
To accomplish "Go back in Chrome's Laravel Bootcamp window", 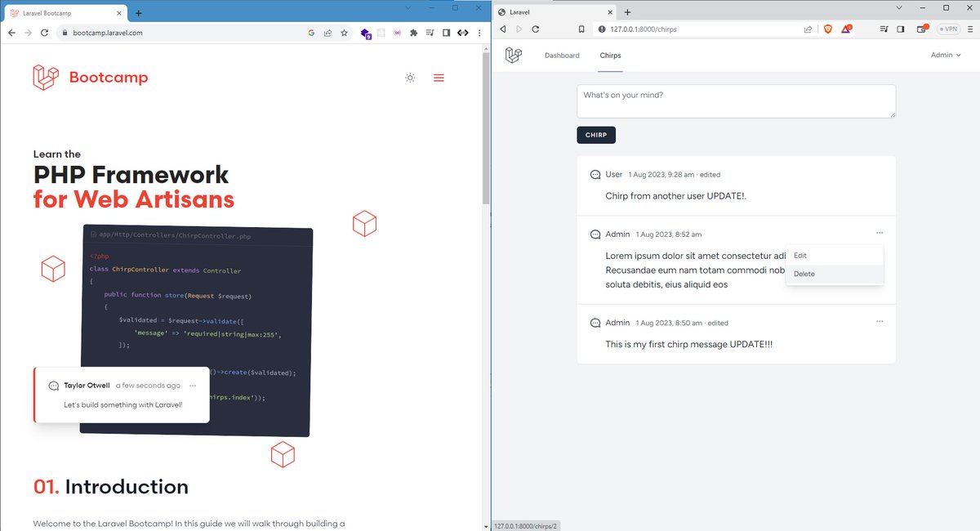I will (11, 33).
